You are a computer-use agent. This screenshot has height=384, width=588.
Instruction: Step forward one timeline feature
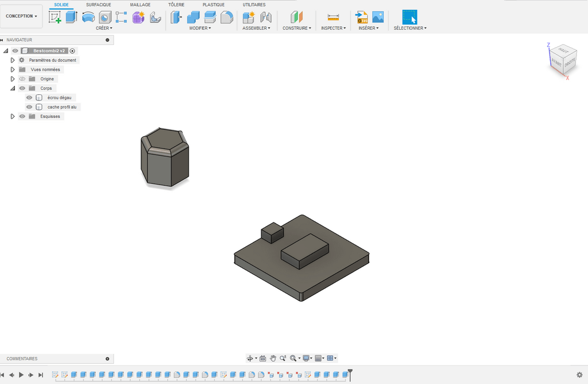(31, 375)
